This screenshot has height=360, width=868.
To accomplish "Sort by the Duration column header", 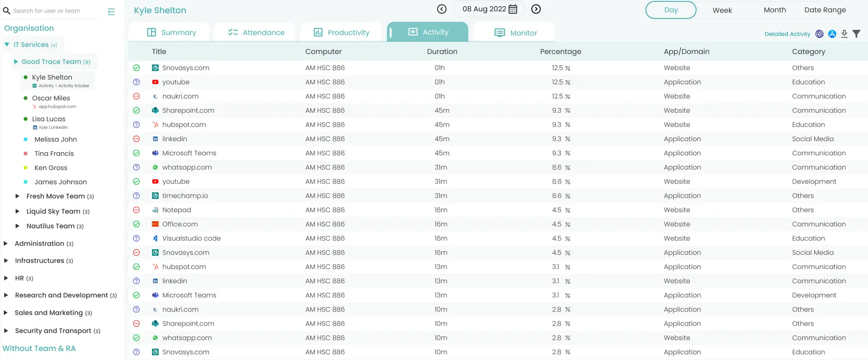I will (442, 52).
